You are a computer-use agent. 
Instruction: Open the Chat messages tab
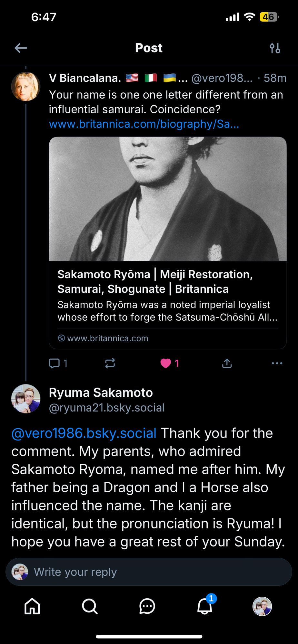click(147, 606)
